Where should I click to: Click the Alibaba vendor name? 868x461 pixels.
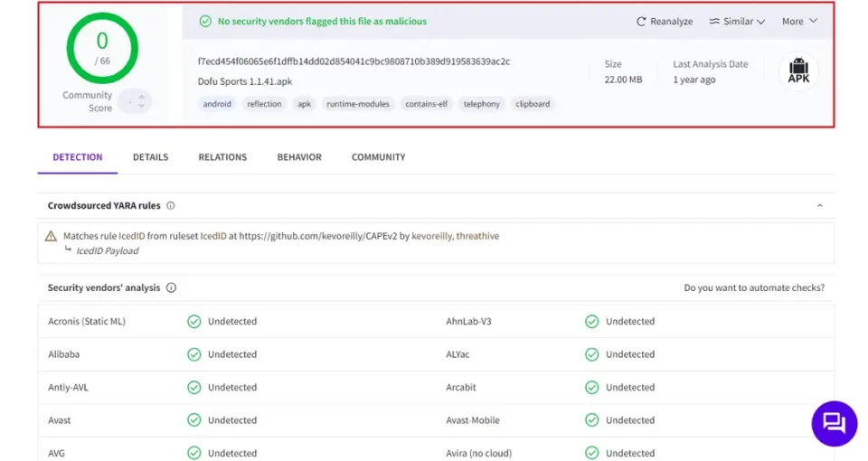pos(63,354)
